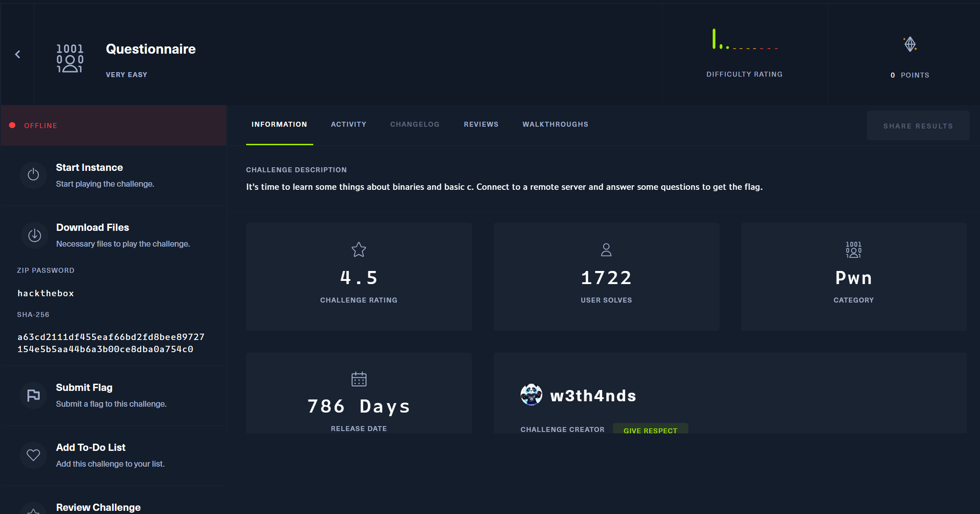The image size is (980, 514).
Task: Switch to the Reviews tab
Action: (x=481, y=124)
